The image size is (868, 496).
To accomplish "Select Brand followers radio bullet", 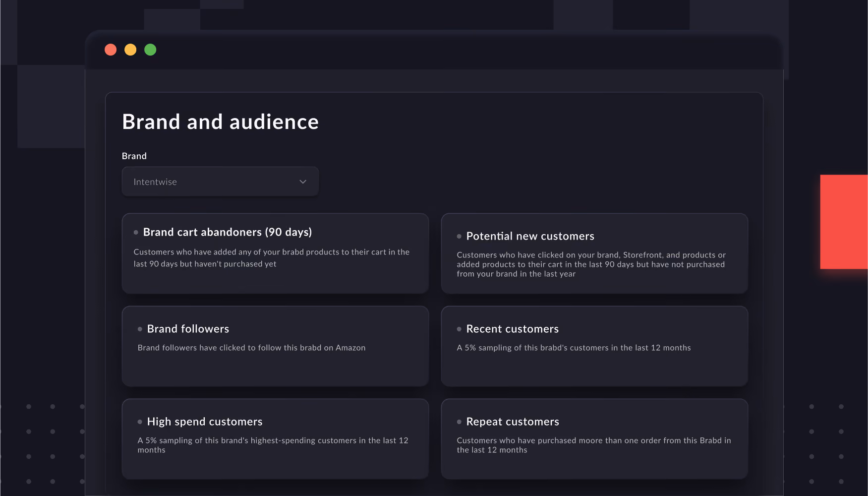I will [140, 329].
